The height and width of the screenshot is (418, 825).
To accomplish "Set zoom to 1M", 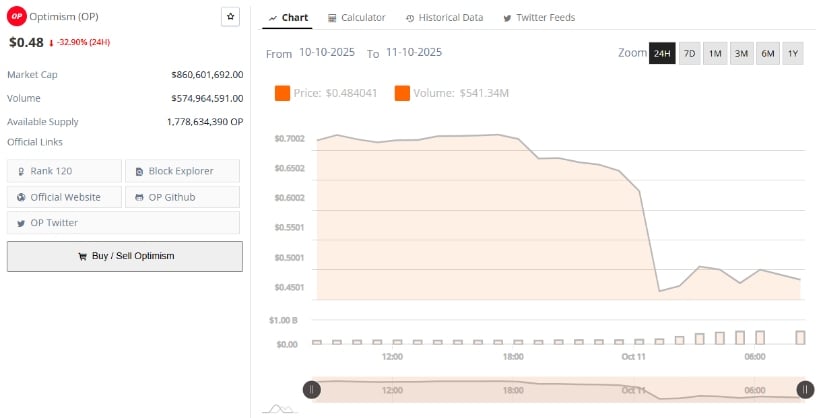I will pyautogui.click(x=715, y=53).
